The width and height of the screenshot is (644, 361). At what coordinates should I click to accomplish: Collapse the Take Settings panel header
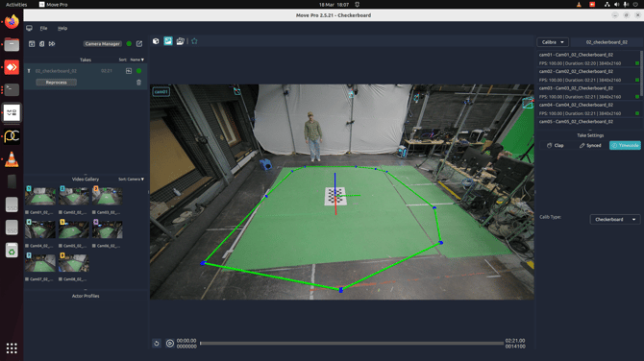(x=590, y=135)
